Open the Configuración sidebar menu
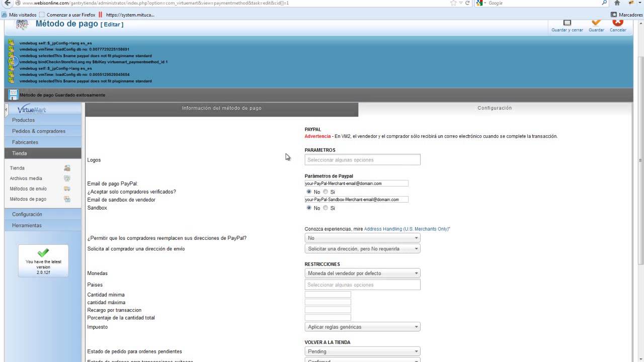Image resolution: width=644 pixels, height=362 pixels. click(43, 214)
